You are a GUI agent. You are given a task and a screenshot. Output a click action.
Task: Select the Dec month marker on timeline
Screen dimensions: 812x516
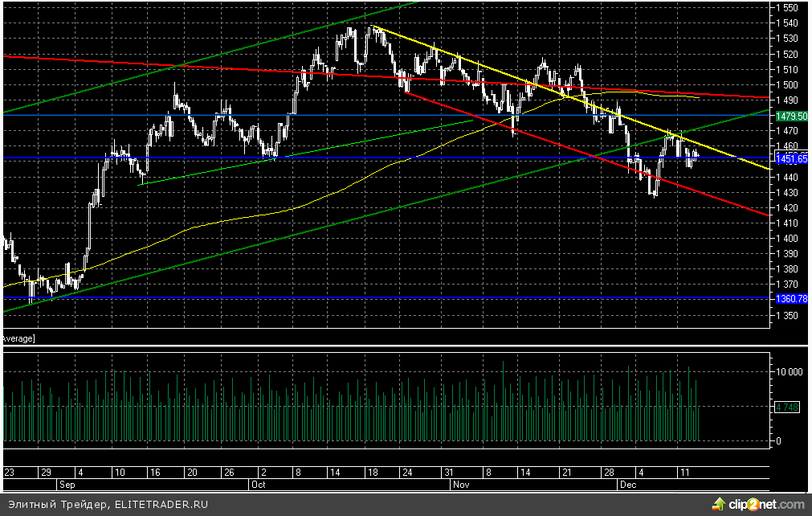pos(628,485)
